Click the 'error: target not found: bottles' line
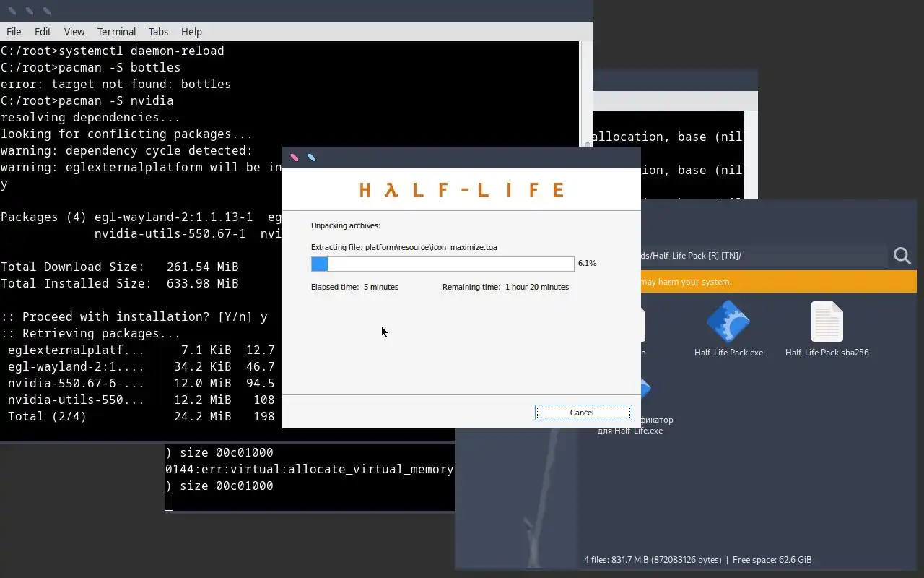 [116, 84]
